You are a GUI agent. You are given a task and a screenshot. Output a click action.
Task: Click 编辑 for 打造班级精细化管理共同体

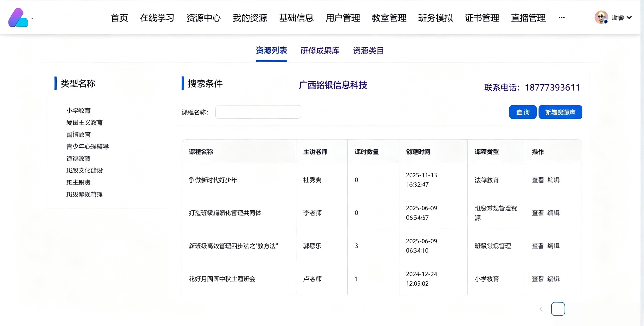tap(553, 213)
